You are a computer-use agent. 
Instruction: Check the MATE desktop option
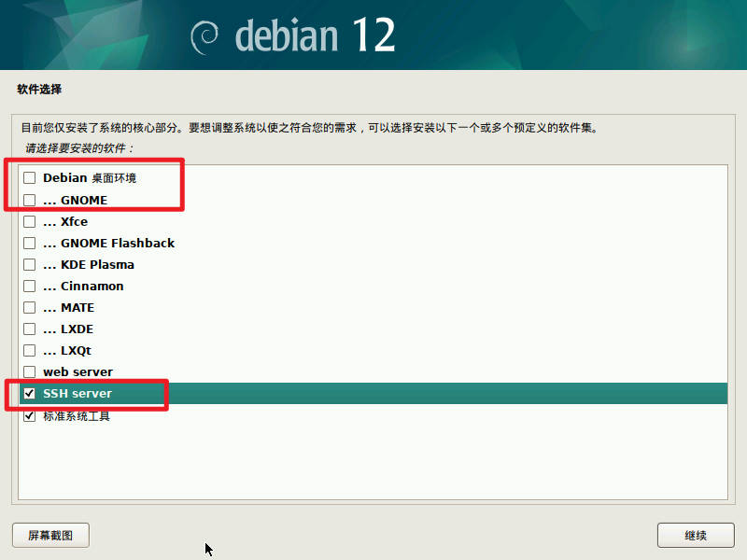30,307
